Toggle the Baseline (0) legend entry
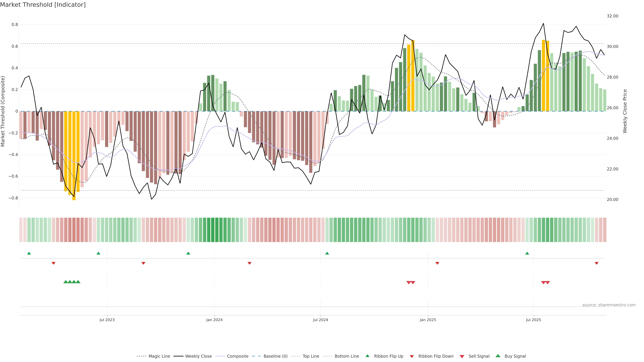The image size is (644, 362). tap(276, 356)
